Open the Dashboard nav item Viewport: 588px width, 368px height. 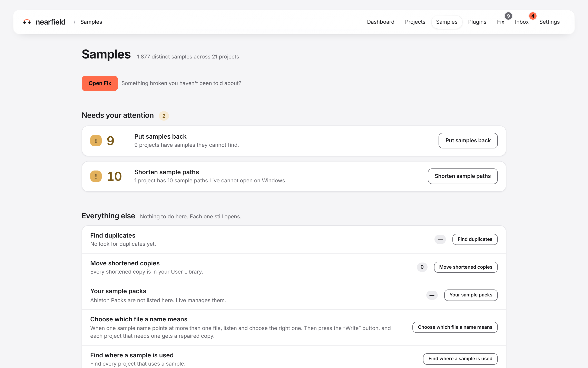(x=381, y=22)
